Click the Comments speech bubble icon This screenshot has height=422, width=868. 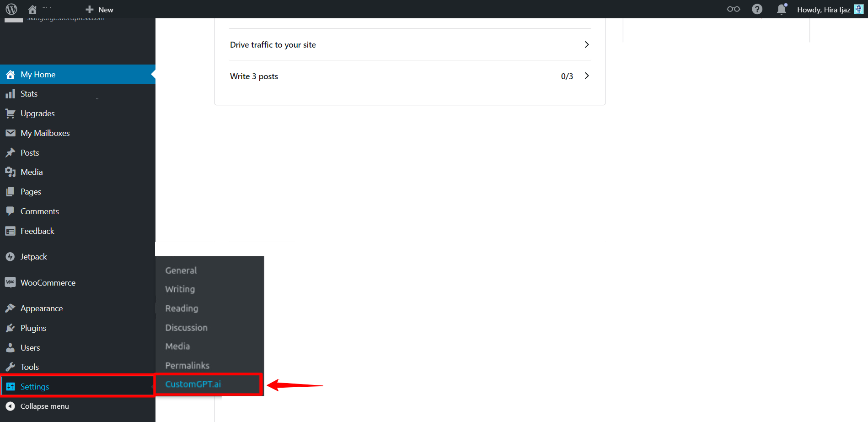(x=10, y=211)
